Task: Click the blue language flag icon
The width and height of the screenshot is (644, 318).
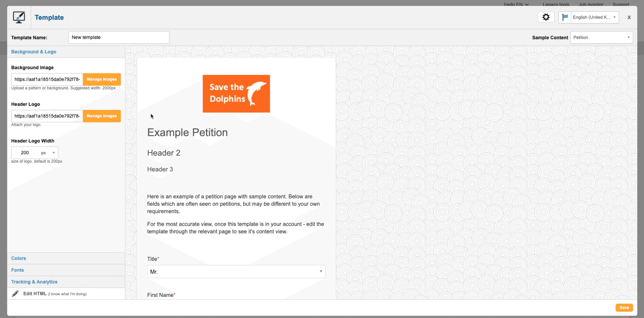Action: [x=565, y=17]
